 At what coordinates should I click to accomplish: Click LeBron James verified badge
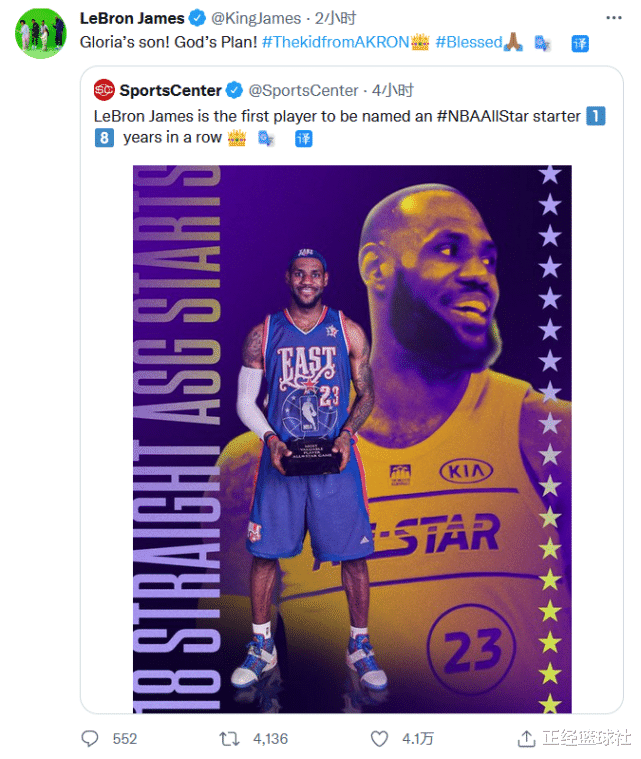(x=197, y=18)
